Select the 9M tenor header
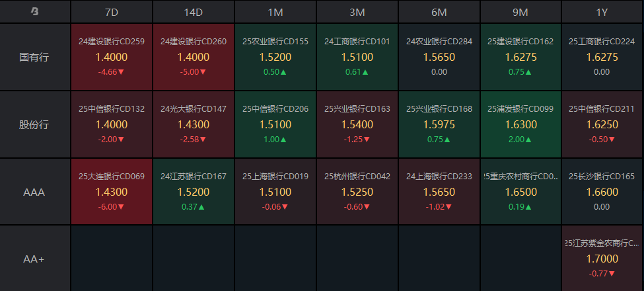Viewport: 644px width, 291px height. coord(521,12)
